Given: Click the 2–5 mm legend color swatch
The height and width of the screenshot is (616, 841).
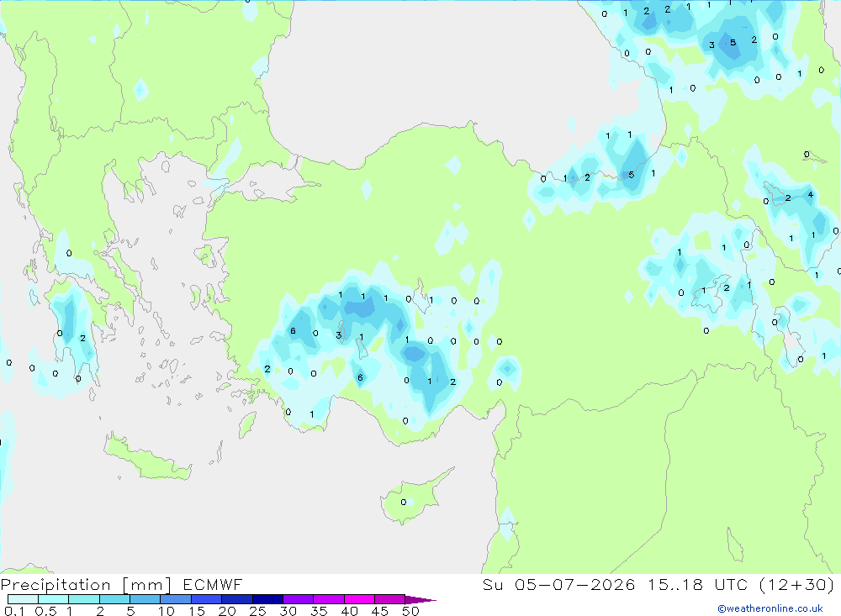Looking at the screenshot, I should click(x=114, y=599).
